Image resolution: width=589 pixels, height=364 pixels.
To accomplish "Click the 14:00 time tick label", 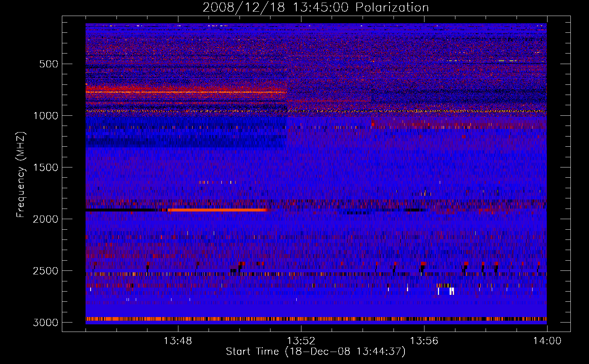I will click(x=547, y=341).
